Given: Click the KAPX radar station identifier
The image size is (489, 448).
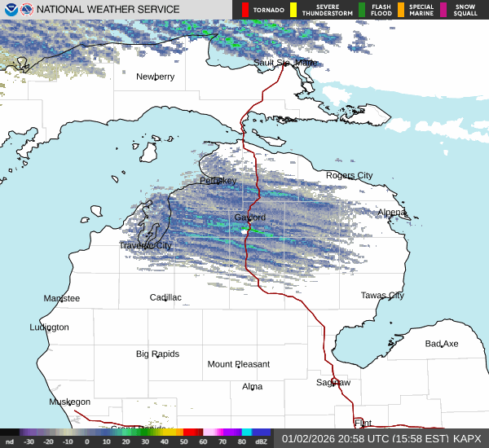Looking at the screenshot, I should 467,438.
